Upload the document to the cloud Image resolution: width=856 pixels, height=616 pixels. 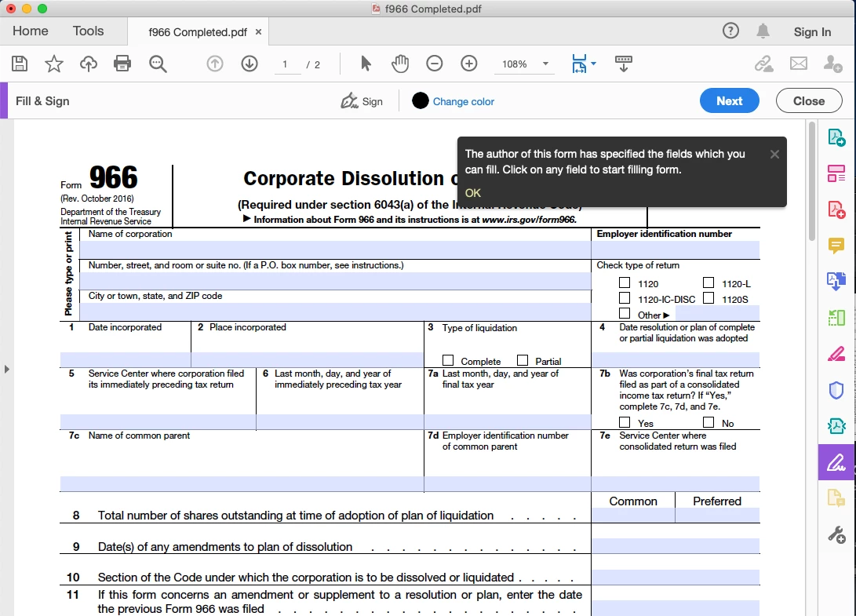tap(88, 64)
